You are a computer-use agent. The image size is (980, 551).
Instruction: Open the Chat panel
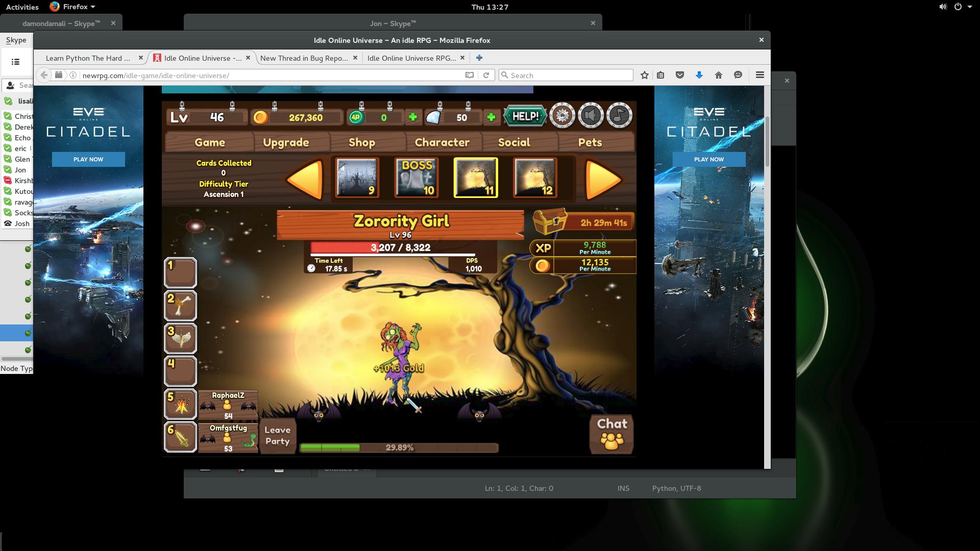[611, 434]
